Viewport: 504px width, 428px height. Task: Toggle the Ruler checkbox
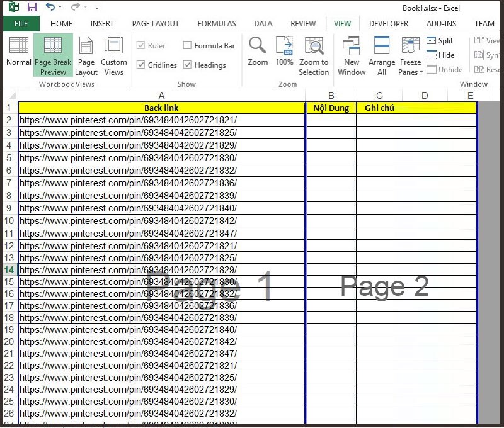(140, 45)
